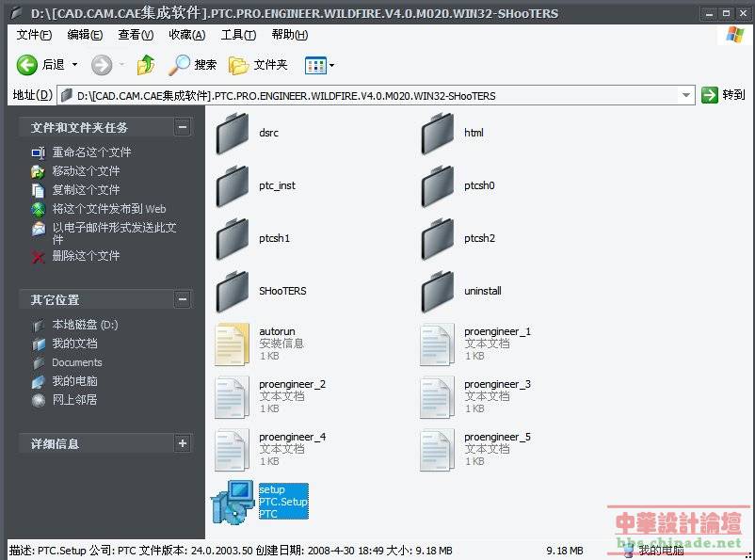
Task: Click the red delete file X icon
Action: point(38,257)
